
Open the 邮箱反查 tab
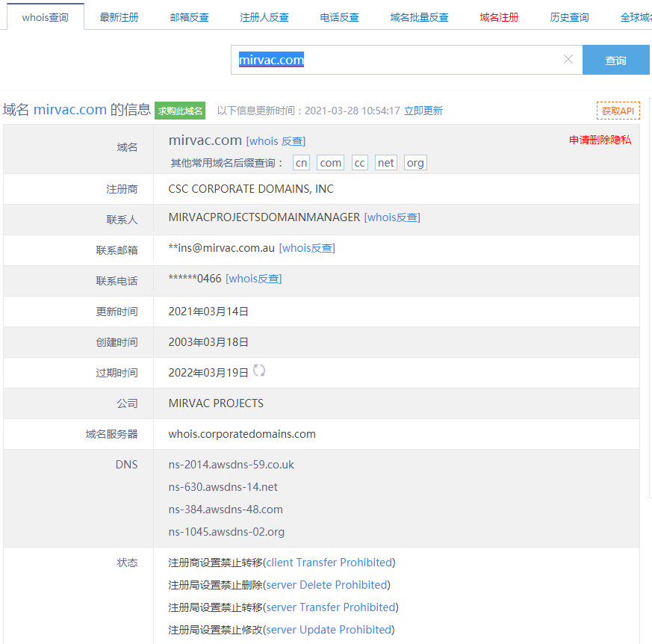[x=189, y=17]
